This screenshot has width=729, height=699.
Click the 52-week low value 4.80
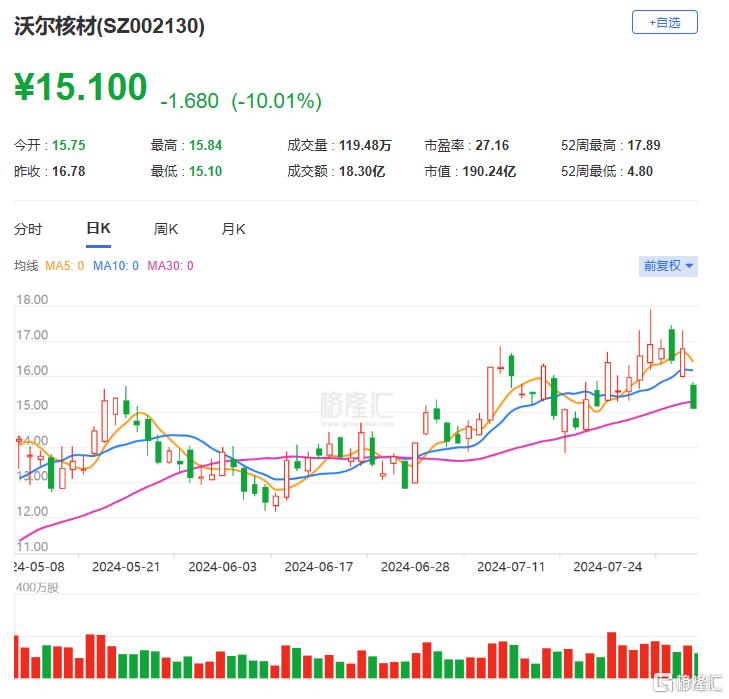[x=640, y=171]
